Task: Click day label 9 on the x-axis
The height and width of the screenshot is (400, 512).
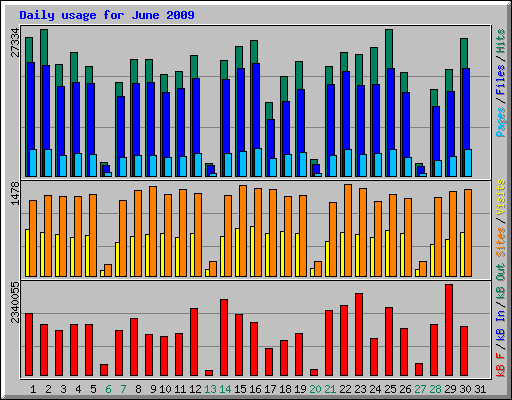Action: [x=153, y=389]
